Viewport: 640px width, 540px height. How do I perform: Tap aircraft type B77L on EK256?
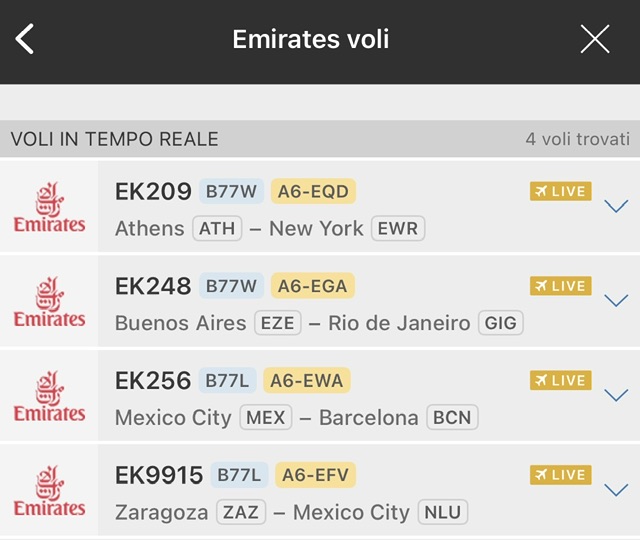[x=227, y=380]
